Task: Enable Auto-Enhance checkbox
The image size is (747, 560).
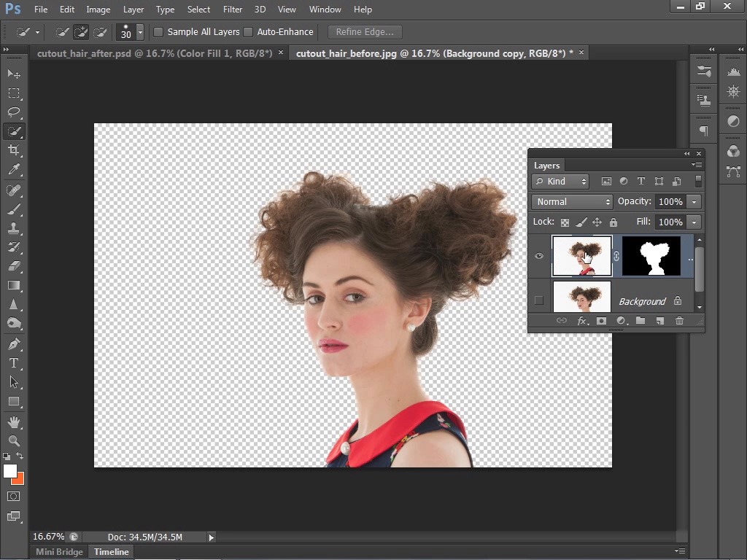Action: pyautogui.click(x=248, y=32)
